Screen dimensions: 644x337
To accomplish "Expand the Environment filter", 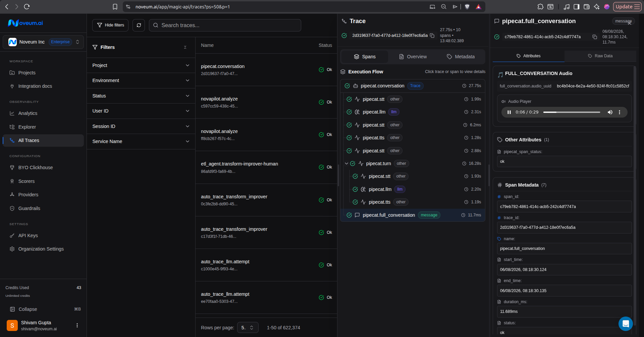I will pyautogui.click(x=141, y=80).
